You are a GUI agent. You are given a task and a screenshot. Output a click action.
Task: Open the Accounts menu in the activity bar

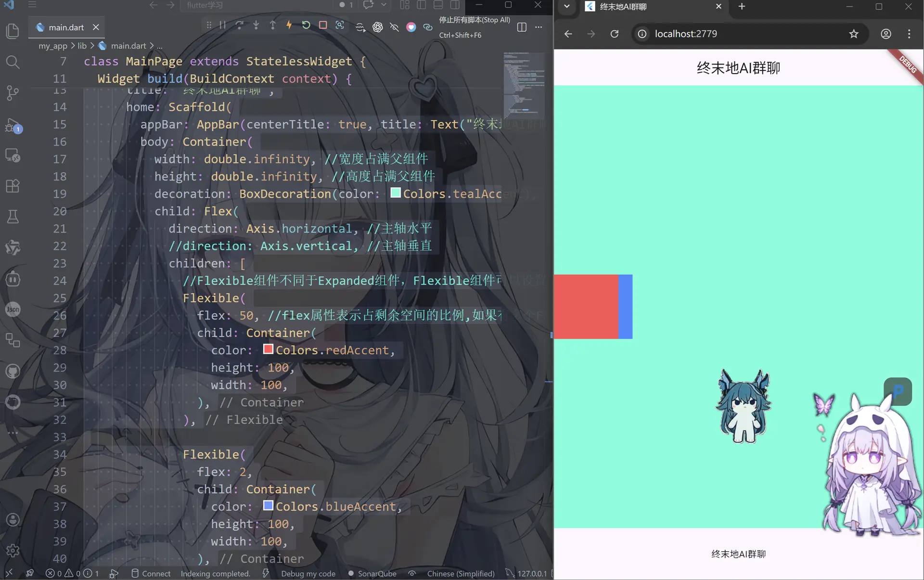tap(13, 520)
